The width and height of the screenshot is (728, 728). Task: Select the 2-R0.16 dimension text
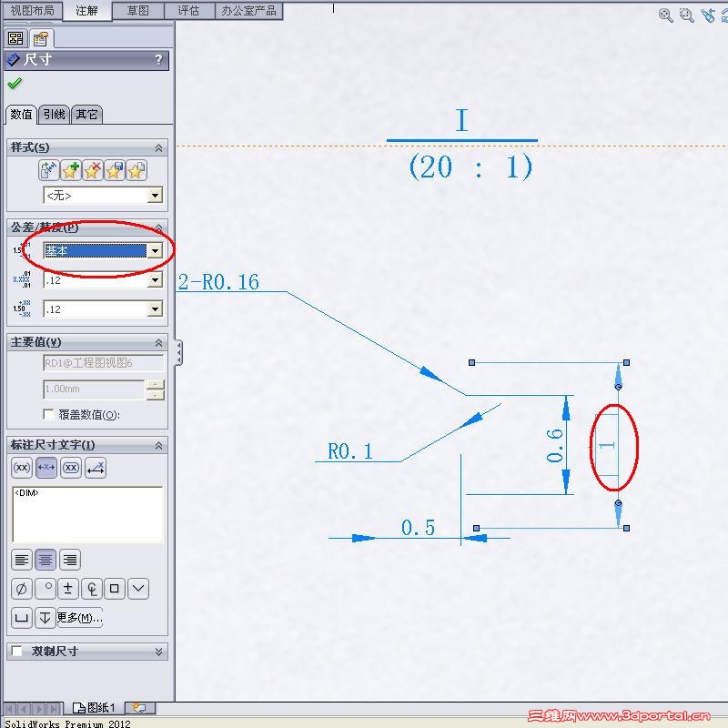point(218,282)
